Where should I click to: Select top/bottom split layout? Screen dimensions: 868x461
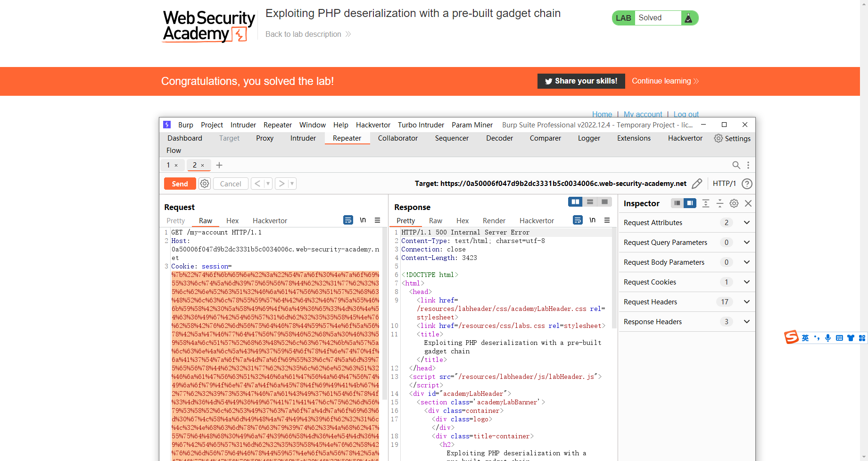pos(590,202)
